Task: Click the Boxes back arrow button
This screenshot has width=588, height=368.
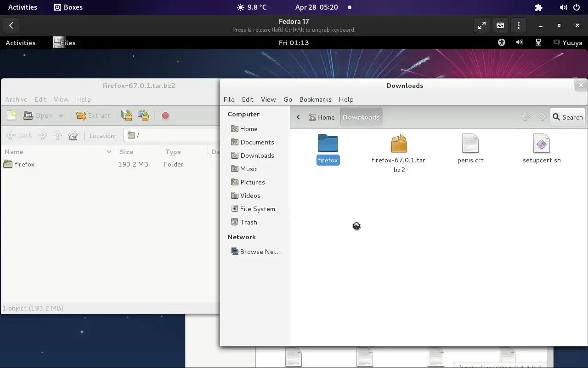Action: pos(11,25)
